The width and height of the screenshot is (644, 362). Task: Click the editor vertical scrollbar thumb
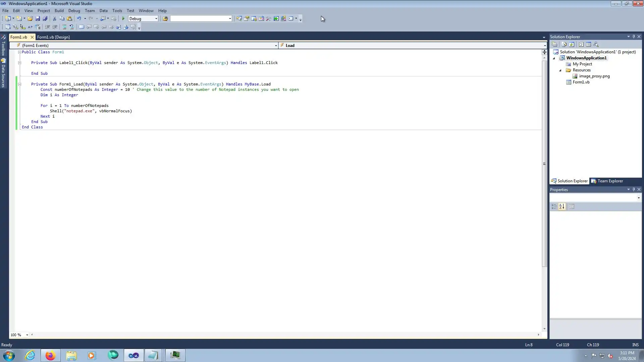[544, 164]
